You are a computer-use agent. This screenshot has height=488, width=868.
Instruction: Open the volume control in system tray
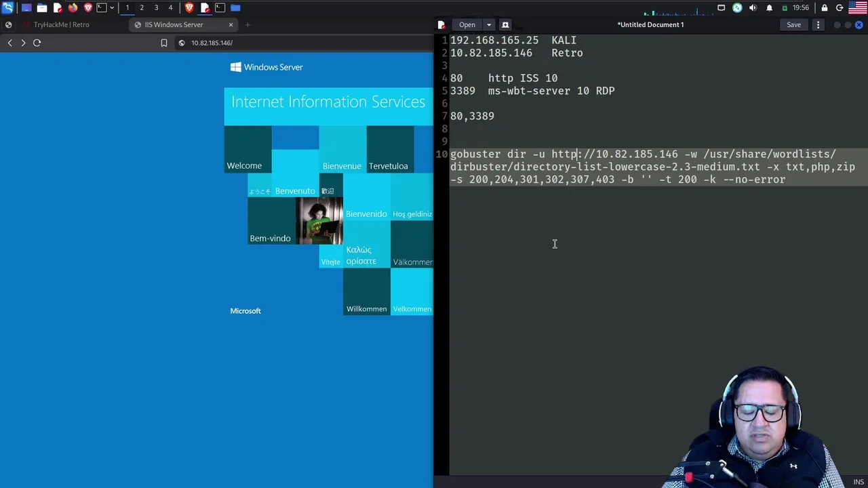point(753,7)
